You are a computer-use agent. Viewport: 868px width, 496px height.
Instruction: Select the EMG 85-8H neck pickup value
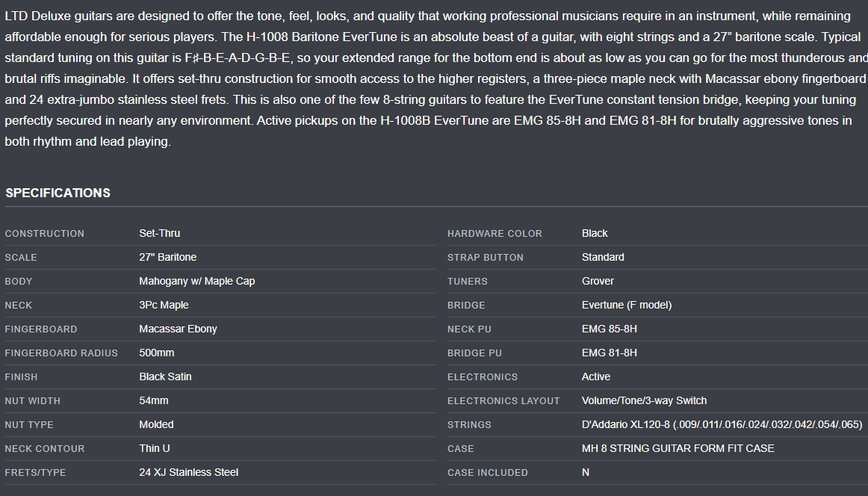tap(609, 329)
